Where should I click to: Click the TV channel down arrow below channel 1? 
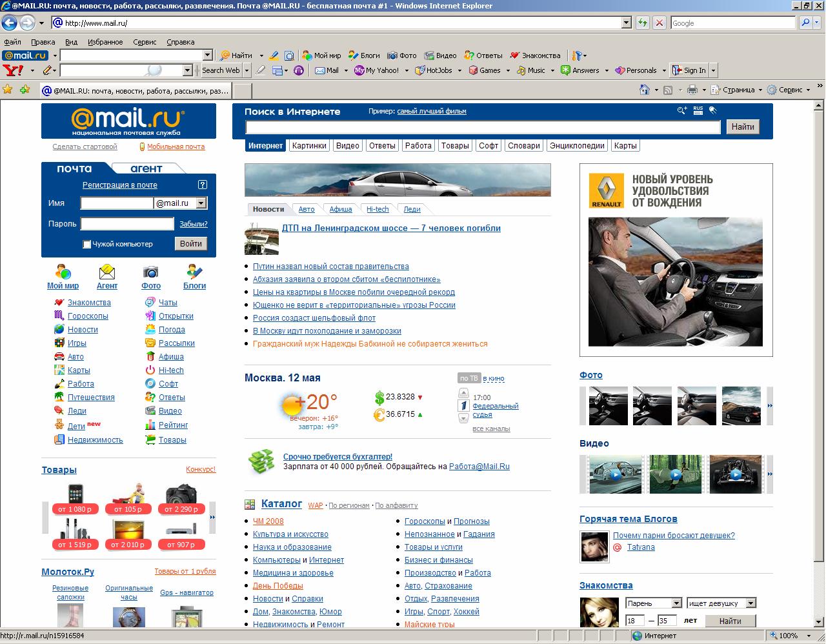(463, 418)
